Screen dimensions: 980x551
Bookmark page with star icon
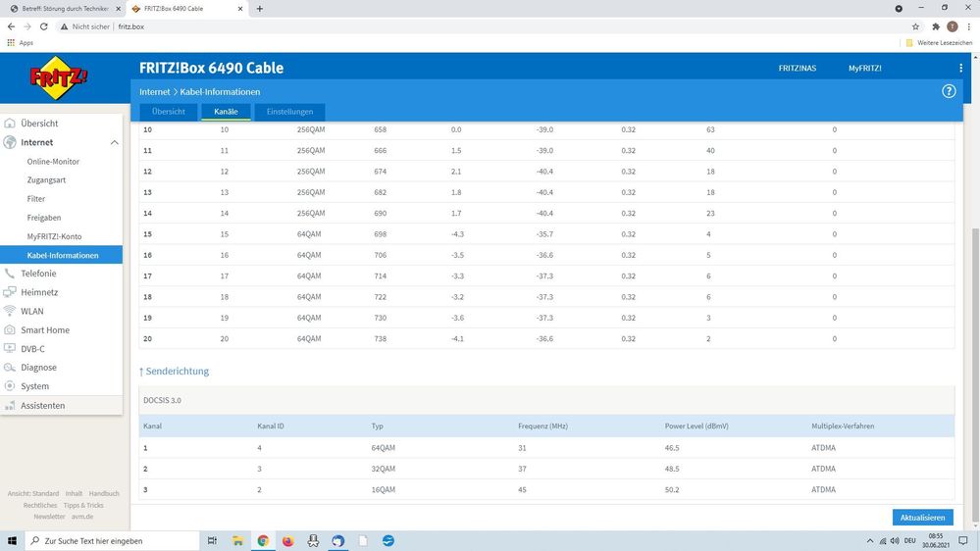[915, 26]
